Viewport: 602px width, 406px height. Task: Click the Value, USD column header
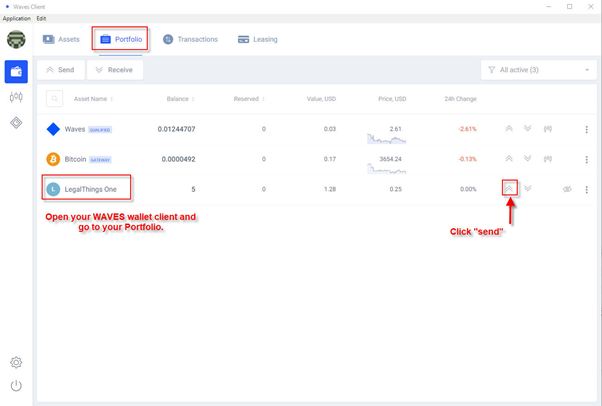[321, 99]
